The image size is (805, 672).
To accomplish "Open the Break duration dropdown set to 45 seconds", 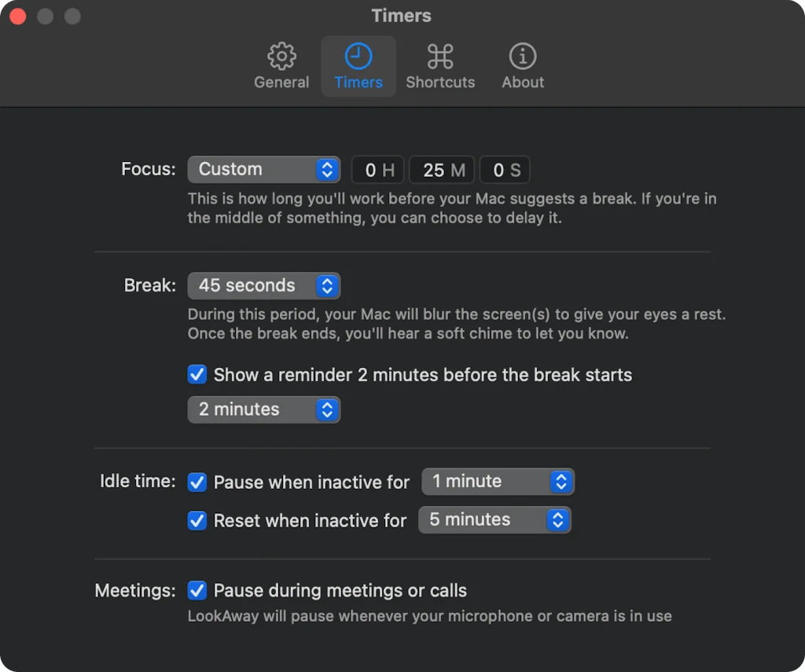I will (x=264, y=285).
